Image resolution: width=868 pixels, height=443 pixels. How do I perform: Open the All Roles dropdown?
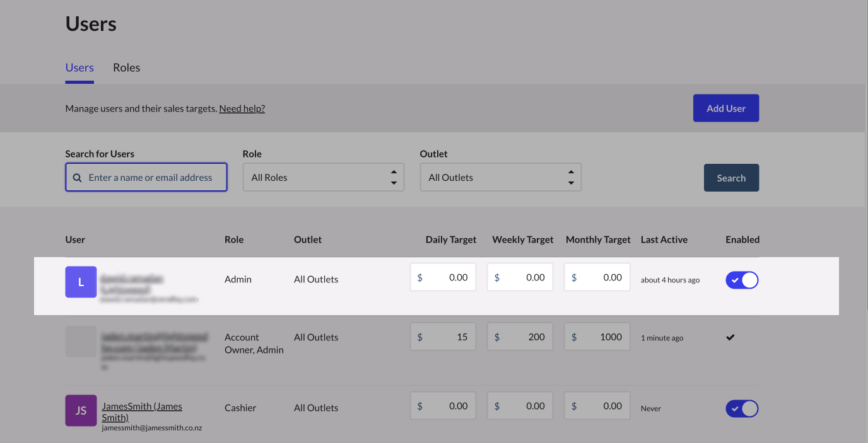323,178
